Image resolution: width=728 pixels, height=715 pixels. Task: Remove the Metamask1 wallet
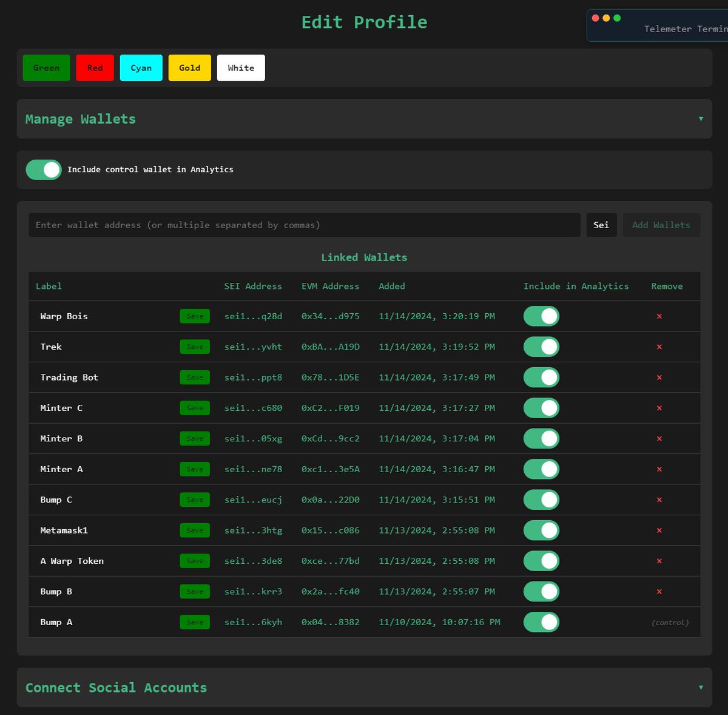coord(659,530)
